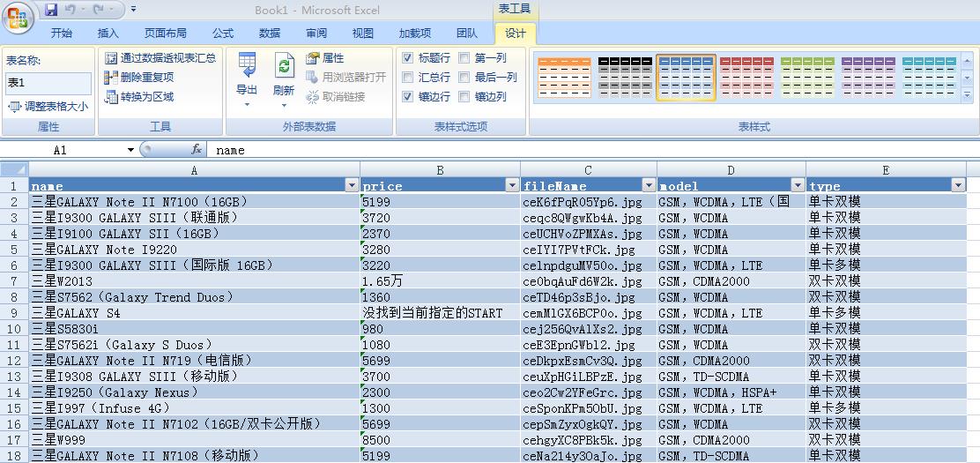Enable 镶边列 banded columns checkbox
The height and width of the screenshot is (463, 980).
[x=464, y=97]
